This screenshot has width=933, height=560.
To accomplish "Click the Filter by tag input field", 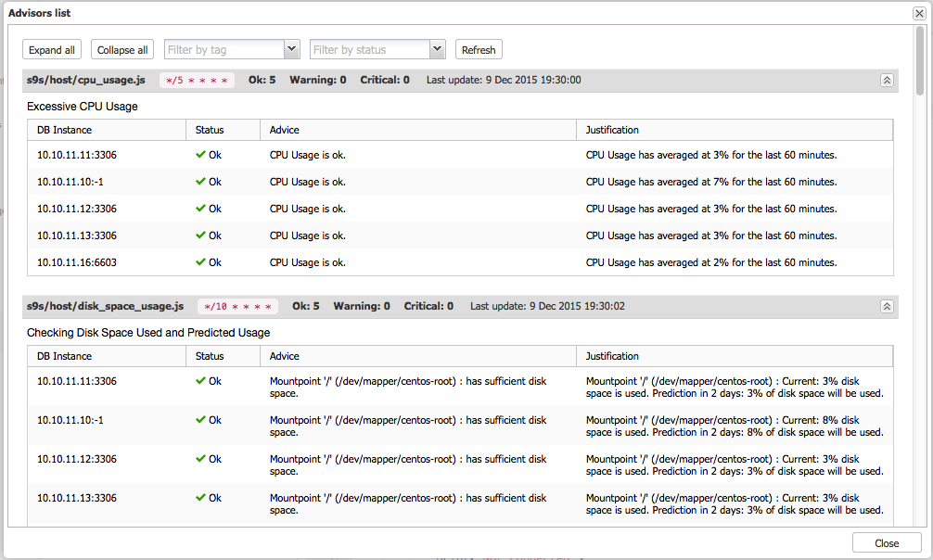I will [x=224, y=49].
